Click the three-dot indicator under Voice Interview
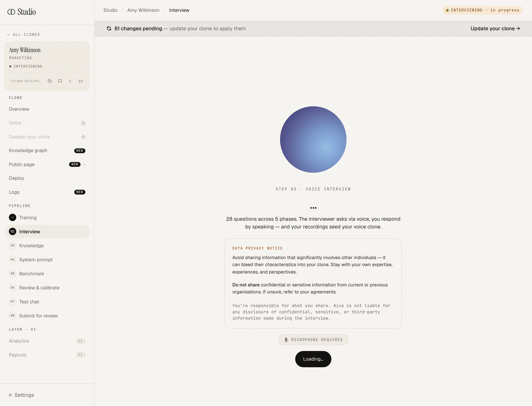 pyautogui.click(x=313, y=208)
